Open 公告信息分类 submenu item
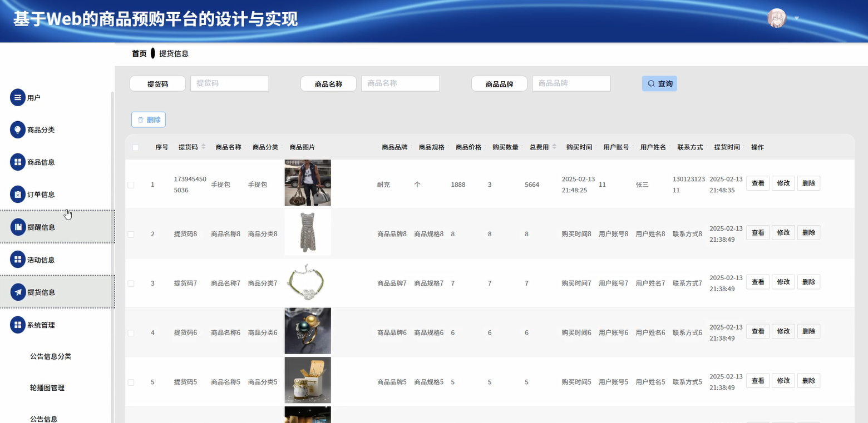The height and width of the screenshot is (423, 868). coord(51,356)
